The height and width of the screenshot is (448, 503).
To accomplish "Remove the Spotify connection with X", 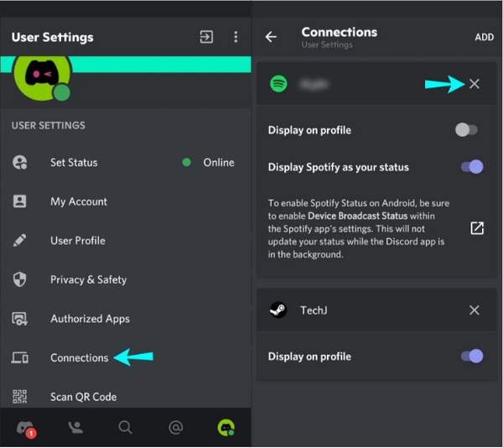I will click(474, 84).
